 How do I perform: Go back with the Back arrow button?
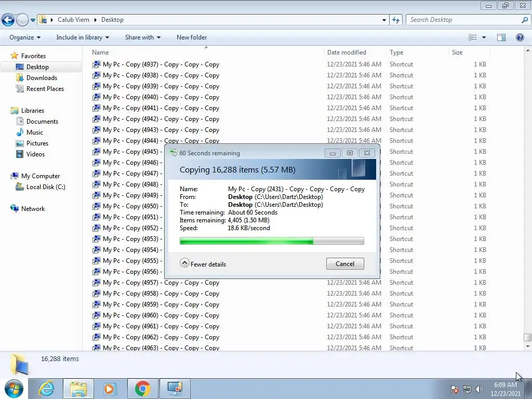coord(8,20)
